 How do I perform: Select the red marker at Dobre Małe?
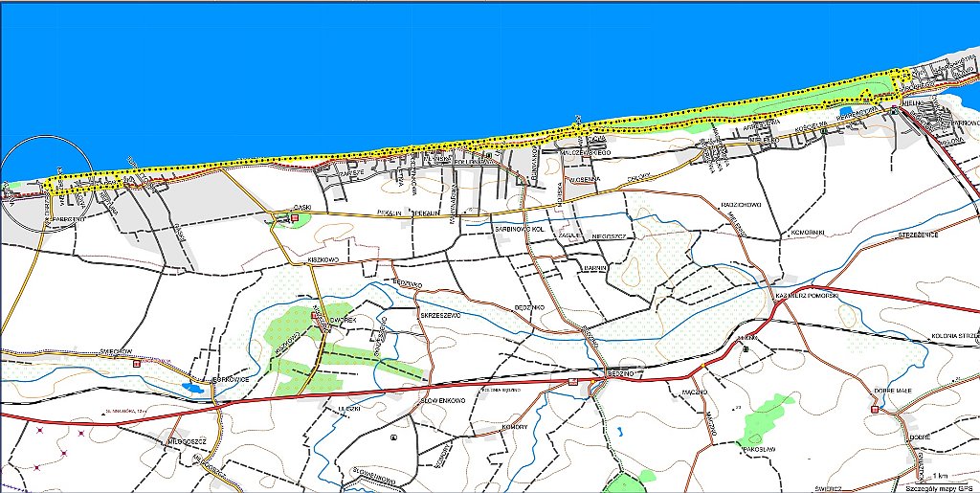(875, 410)
